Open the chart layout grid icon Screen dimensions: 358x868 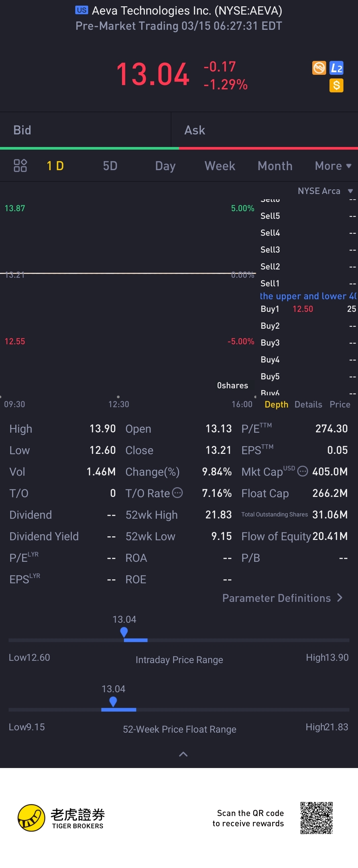20,166
